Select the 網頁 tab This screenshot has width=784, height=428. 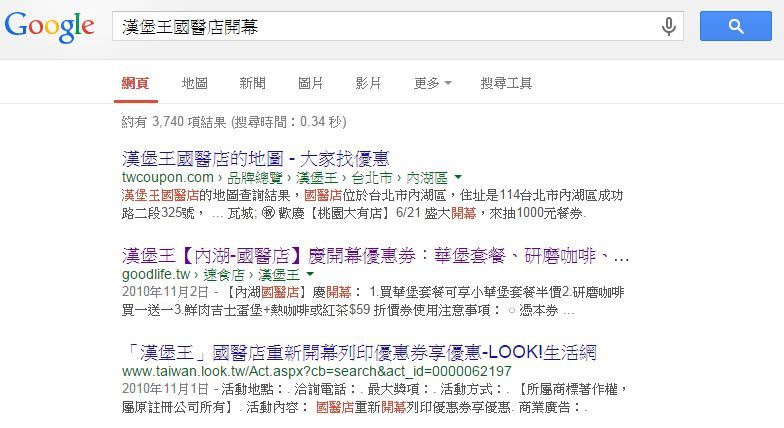click(x=136, y=83)
